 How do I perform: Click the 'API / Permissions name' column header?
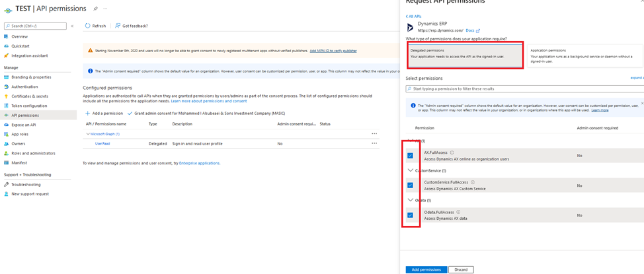pos(106,124)
